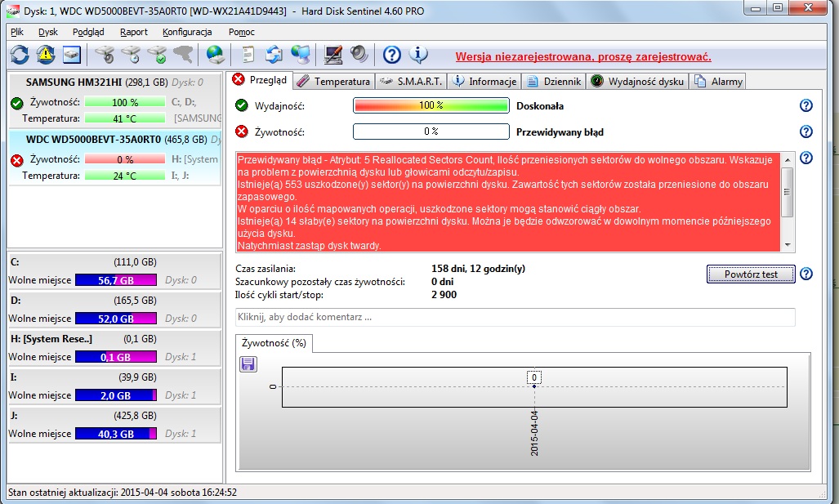839x504 pixels.
Task: Switch to the Alarmy tab
Action: [718, 82]
